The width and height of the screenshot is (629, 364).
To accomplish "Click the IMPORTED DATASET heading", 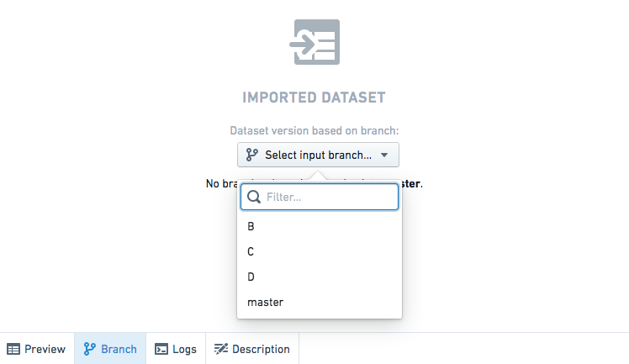I will coord(314,98).
